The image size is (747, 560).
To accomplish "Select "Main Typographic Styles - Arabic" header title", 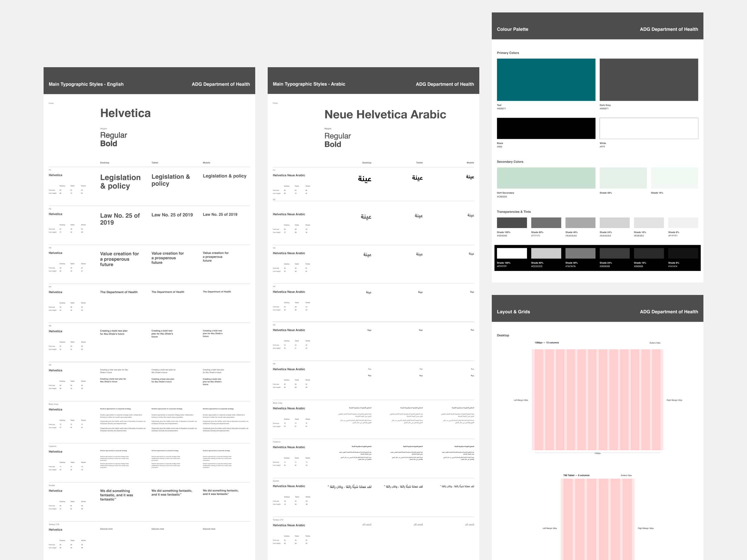I will tap(309, 84).
